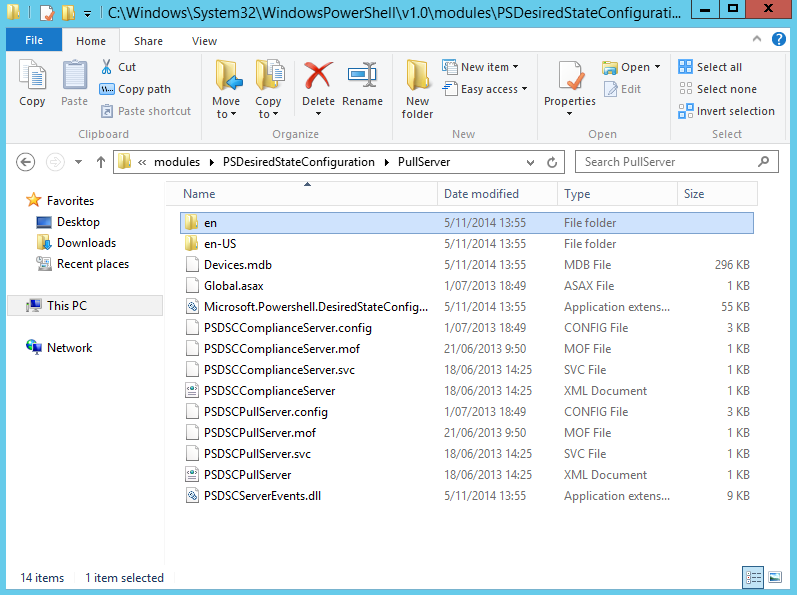Select Downloads in navigation pane
This screenshot has height=595, width=797.
coord(76,243)
